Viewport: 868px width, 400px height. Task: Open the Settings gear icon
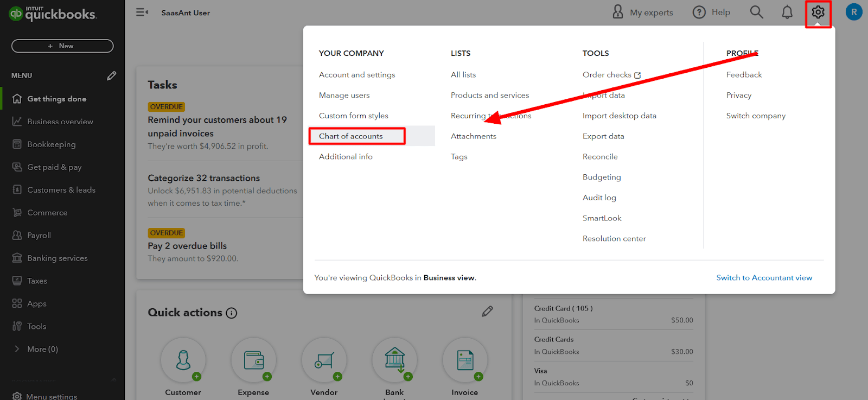coord(818,12)
